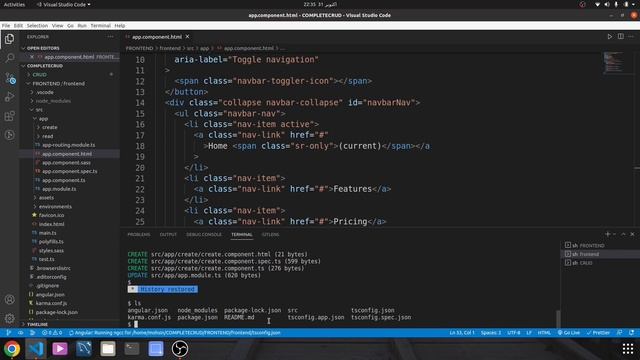Screen dimensions: 640x360
Task: Launch Google Chrome from the dock
Action: coord(12,349)
